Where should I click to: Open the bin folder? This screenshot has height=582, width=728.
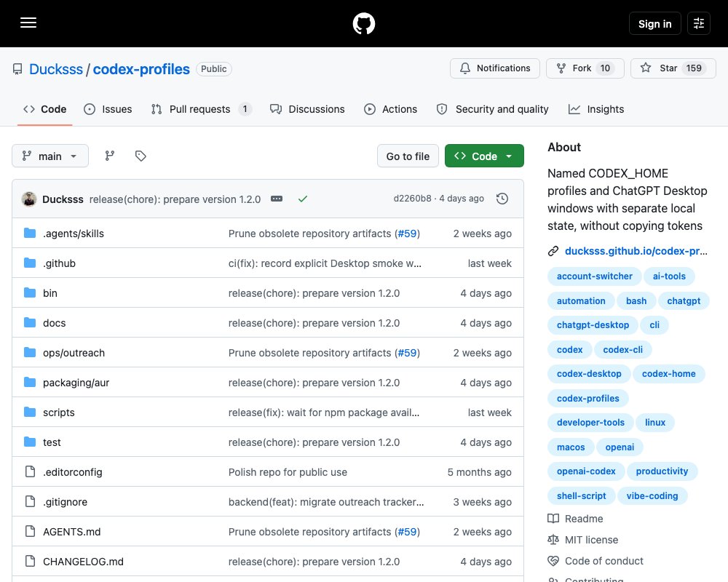pyautogui.click(x=50, y=293)
